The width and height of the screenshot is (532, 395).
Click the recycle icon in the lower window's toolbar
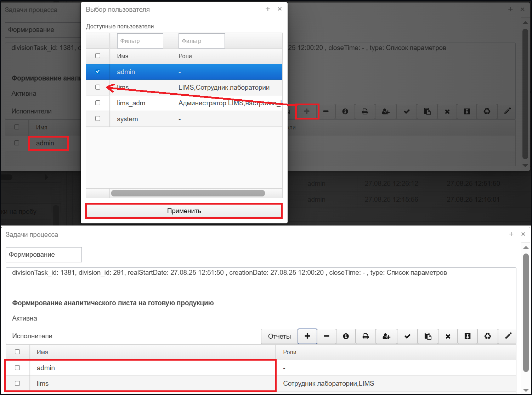(x=488, y=336)
